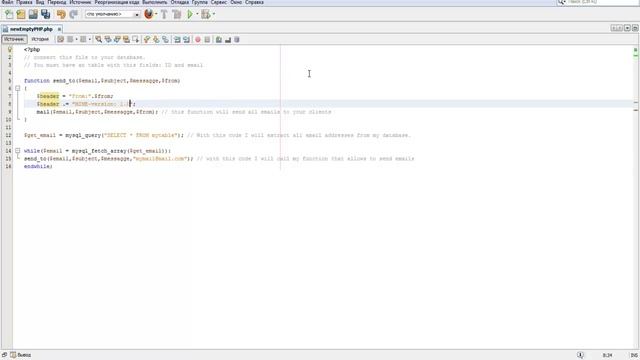Open the Отладка menu
Screen dimensions: 640x360
pyautogui.click(x=180, y=2)
